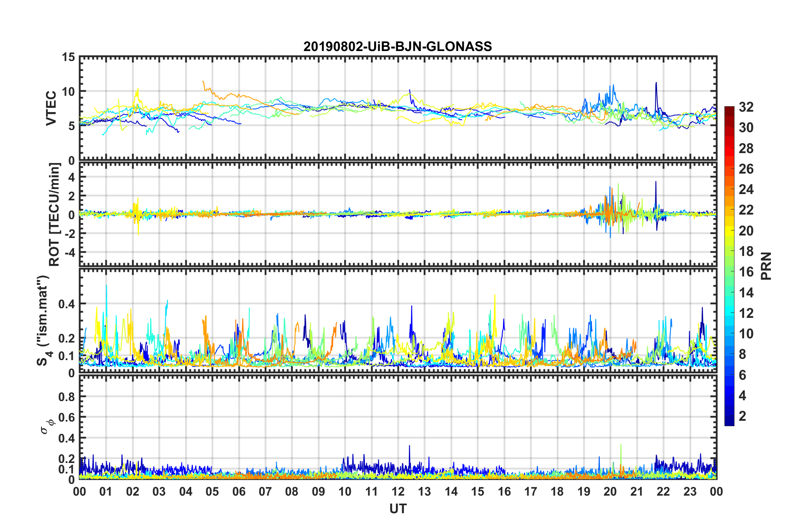Viewport: 796px width, 532px height.
Task: Click the sigma-phi y-axis tick label 0.6
Action: pos(67,417)
